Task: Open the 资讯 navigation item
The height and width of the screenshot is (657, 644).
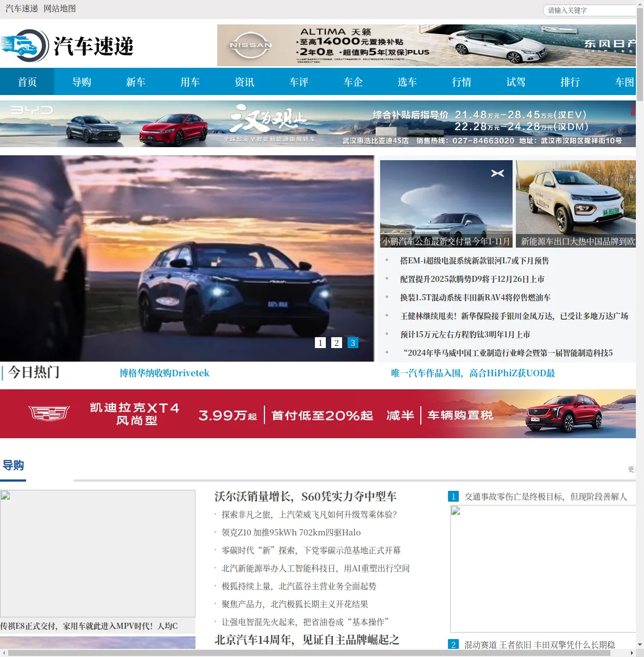Action: (x=244, y=82)
